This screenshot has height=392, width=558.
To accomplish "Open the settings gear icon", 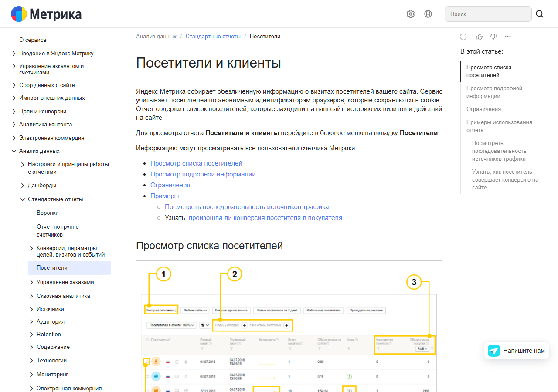I will (x=411, y=14).
